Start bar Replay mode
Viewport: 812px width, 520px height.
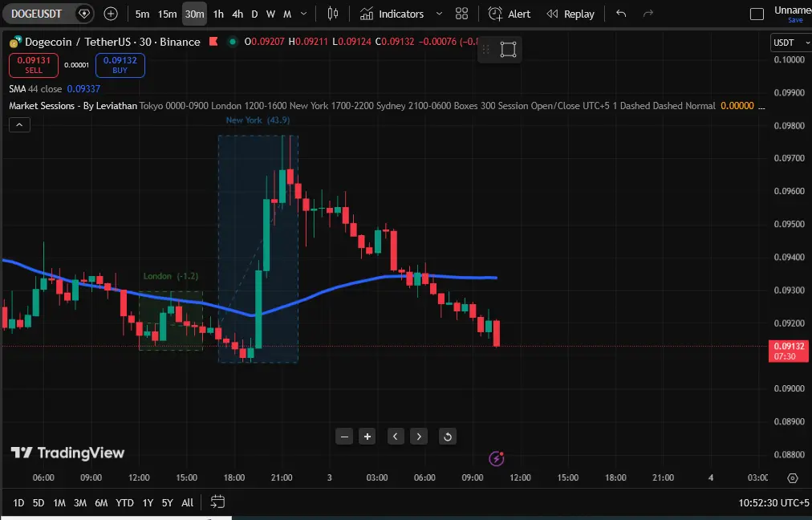(x=571, y=14)
